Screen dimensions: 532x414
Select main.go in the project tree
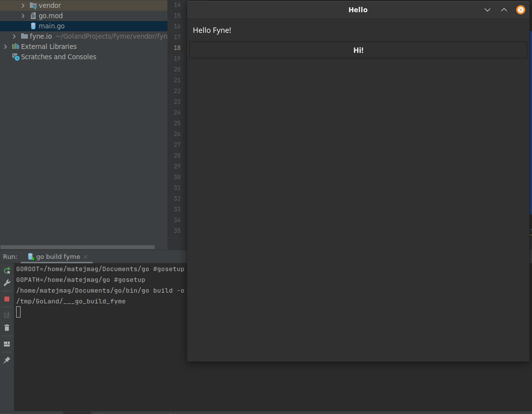pos(51,25)
